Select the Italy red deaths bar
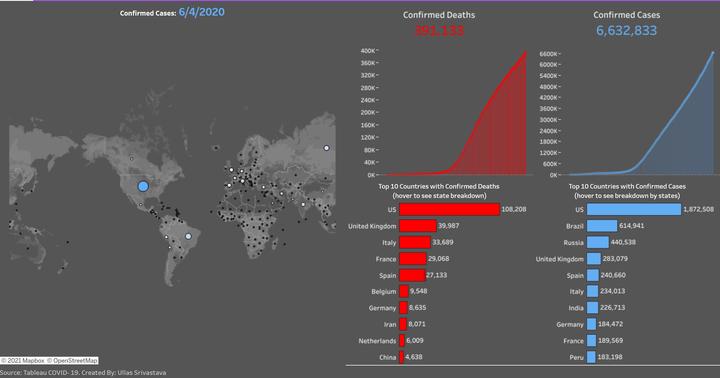720x378 pixels. coord(415,242)
